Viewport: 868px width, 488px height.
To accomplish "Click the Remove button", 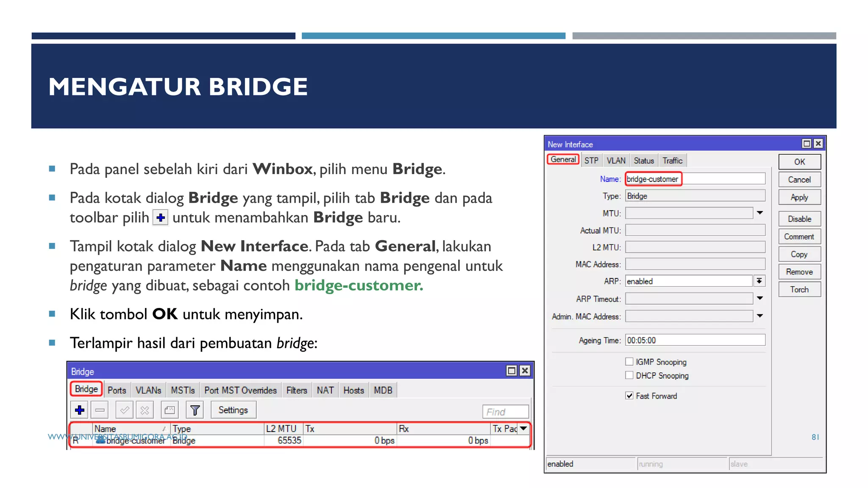I will coord(800,272).
